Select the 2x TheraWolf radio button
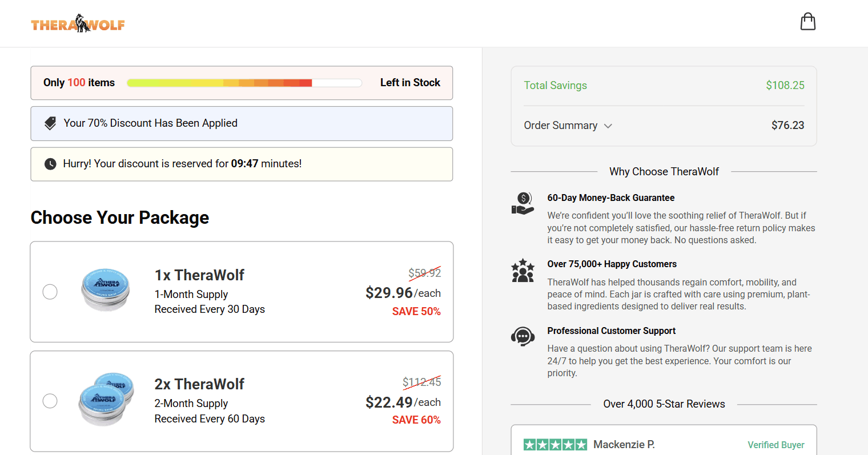 point(50,401)
